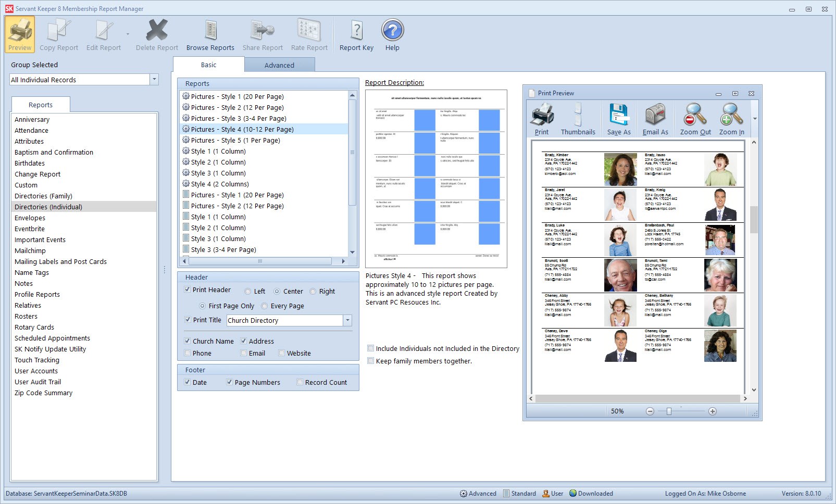Click the Preview printer icon
836x504 pixels.
click(19, 34)
